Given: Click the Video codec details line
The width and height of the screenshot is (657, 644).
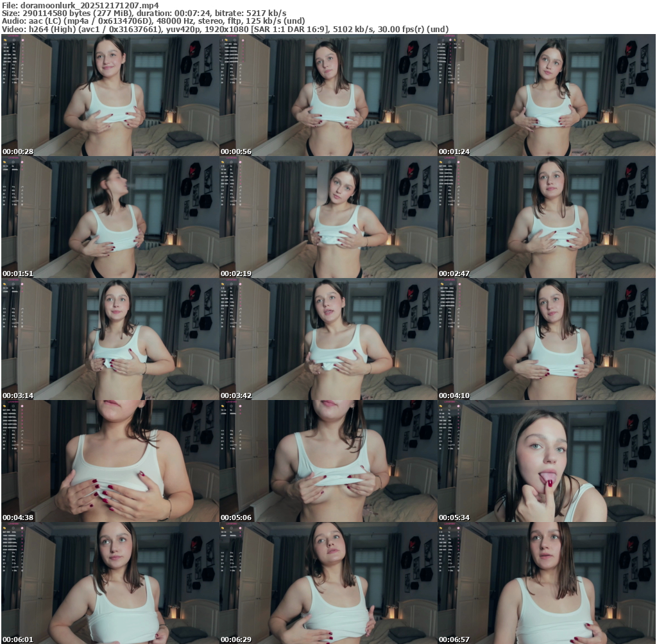Looking at the screenshot, I should (225, 29).
